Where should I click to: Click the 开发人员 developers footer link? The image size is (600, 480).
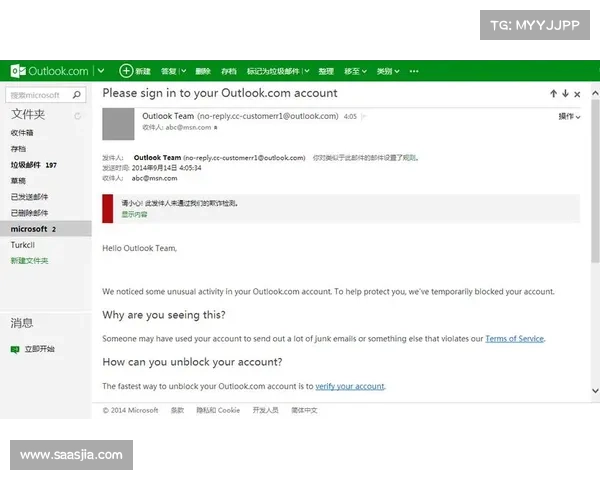(x=266, y=410)
